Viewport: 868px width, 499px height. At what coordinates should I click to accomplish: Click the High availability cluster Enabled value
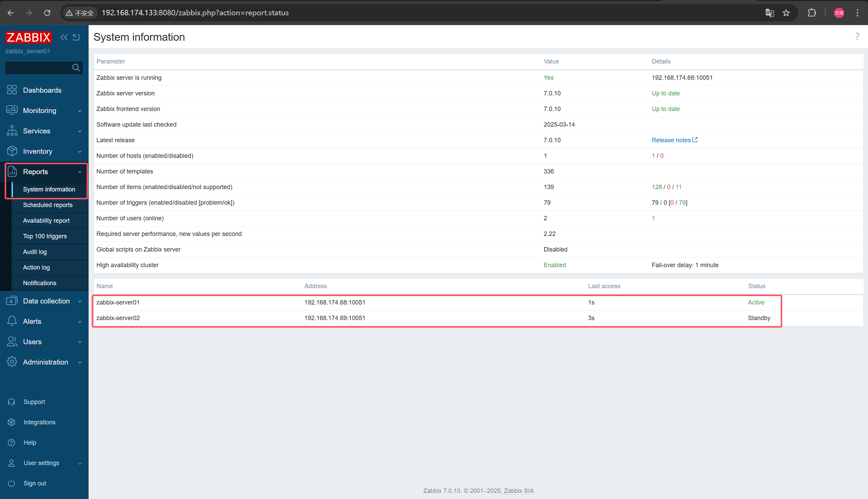pos(555,265)
